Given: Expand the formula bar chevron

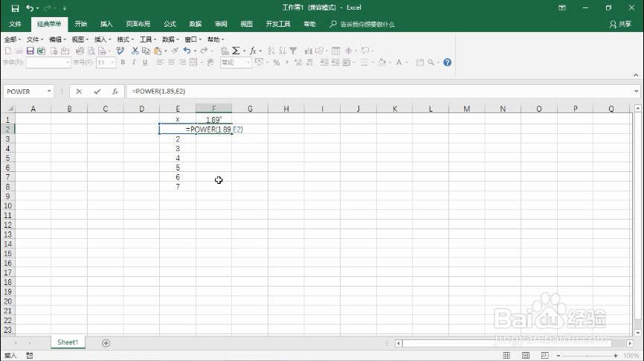Looking at the screenshot, I should (x=637, y=92).
